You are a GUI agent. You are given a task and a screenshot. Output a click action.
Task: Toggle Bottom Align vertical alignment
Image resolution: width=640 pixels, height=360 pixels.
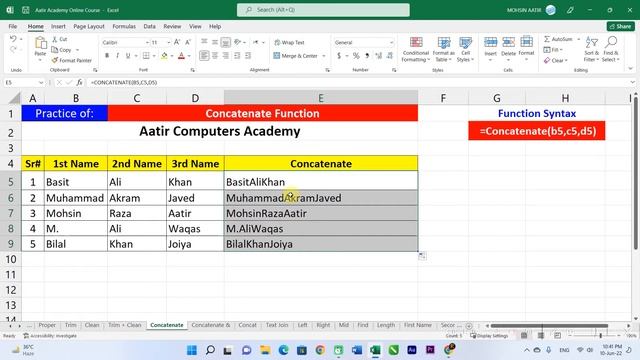tap(225, 42)
